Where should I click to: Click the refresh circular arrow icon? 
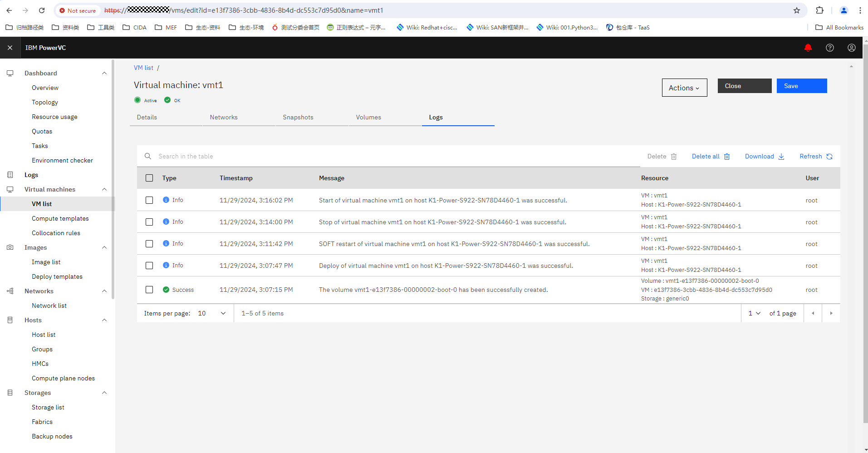(829, 157)
